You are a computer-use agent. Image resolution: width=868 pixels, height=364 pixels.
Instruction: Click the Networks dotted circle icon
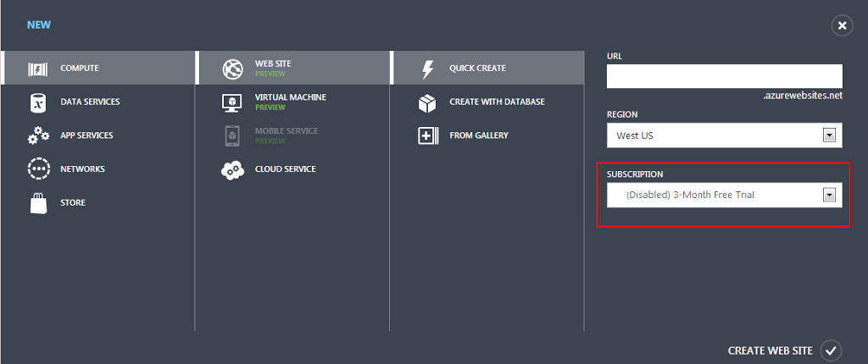[38, 168]
